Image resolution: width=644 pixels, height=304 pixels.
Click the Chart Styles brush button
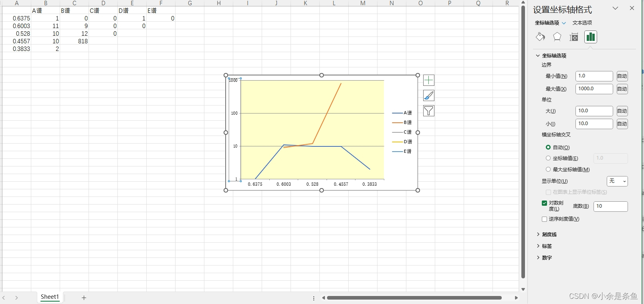tap(429, 95)
